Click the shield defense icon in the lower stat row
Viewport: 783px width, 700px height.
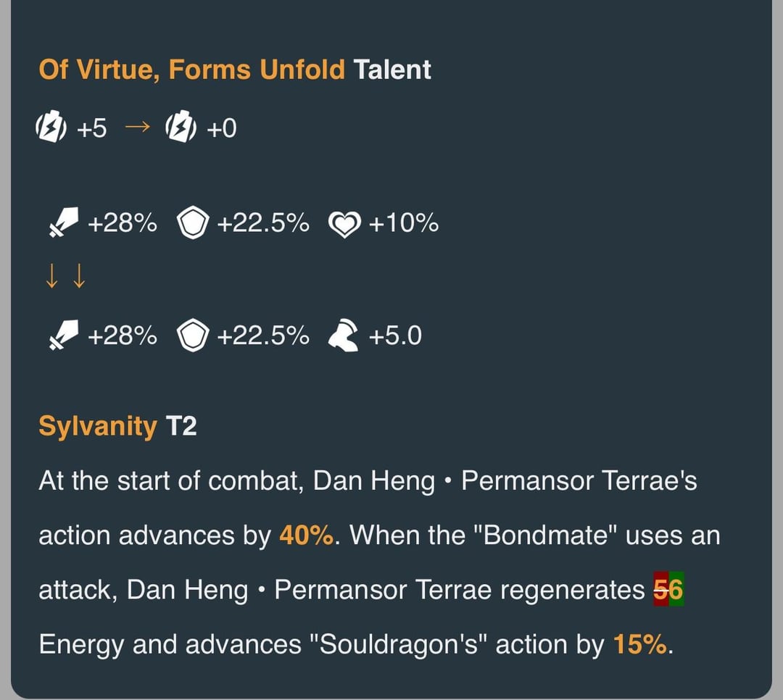click(x=193, y=337)
